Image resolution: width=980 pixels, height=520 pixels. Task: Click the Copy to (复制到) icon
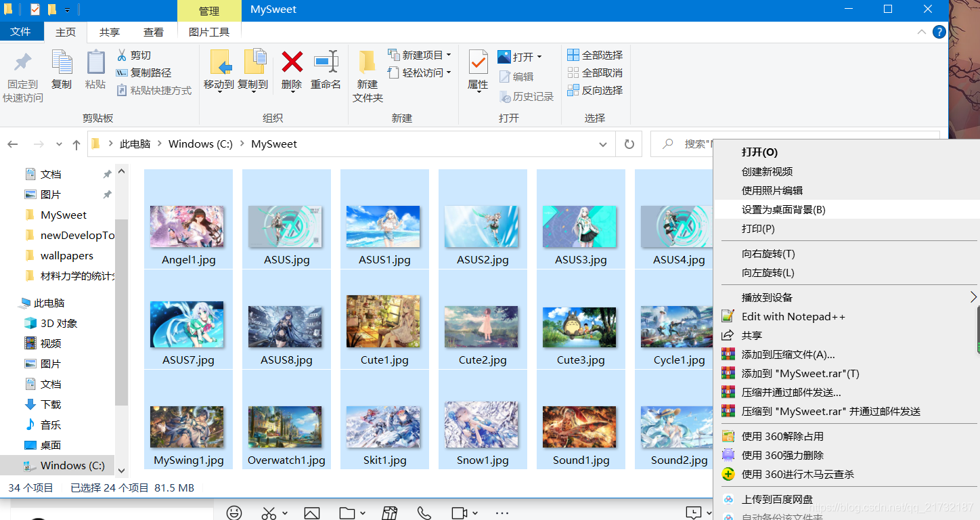254,62
